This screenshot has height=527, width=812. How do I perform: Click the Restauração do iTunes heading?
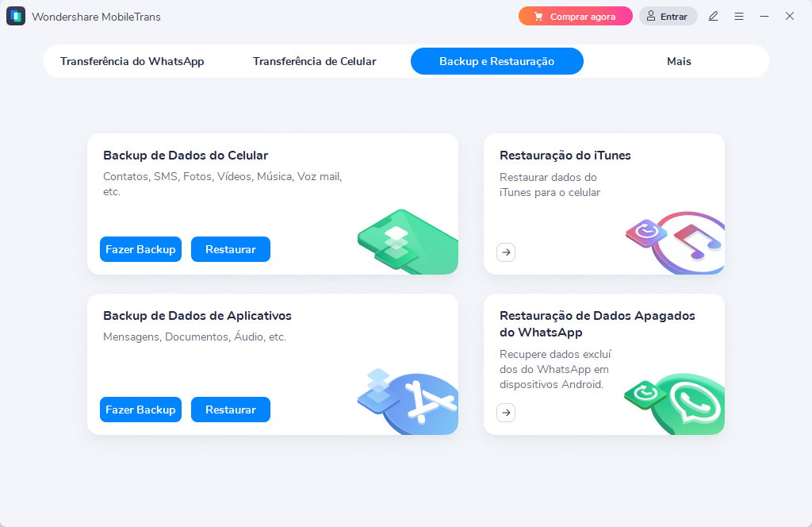(565, 156)
